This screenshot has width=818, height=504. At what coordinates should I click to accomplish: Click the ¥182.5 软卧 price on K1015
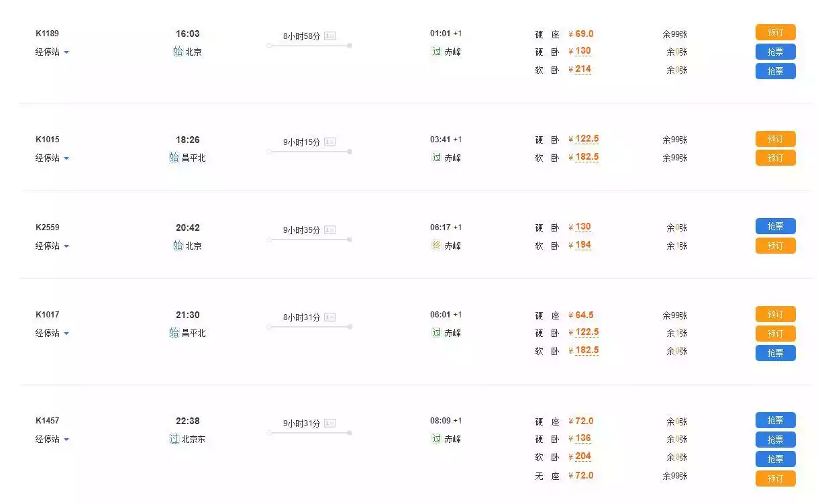coord(586,157)
